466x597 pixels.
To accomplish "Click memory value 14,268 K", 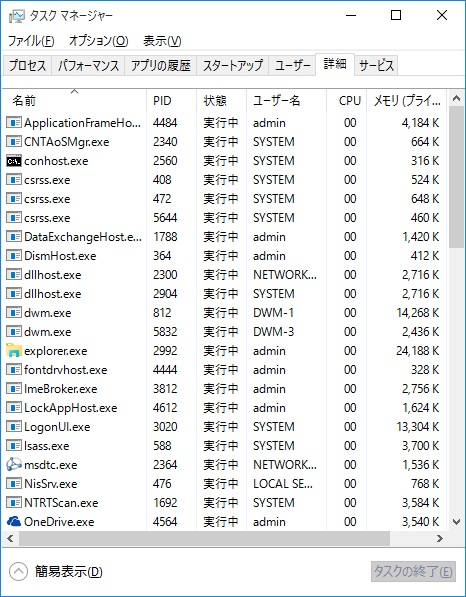I will click(418, 313).
